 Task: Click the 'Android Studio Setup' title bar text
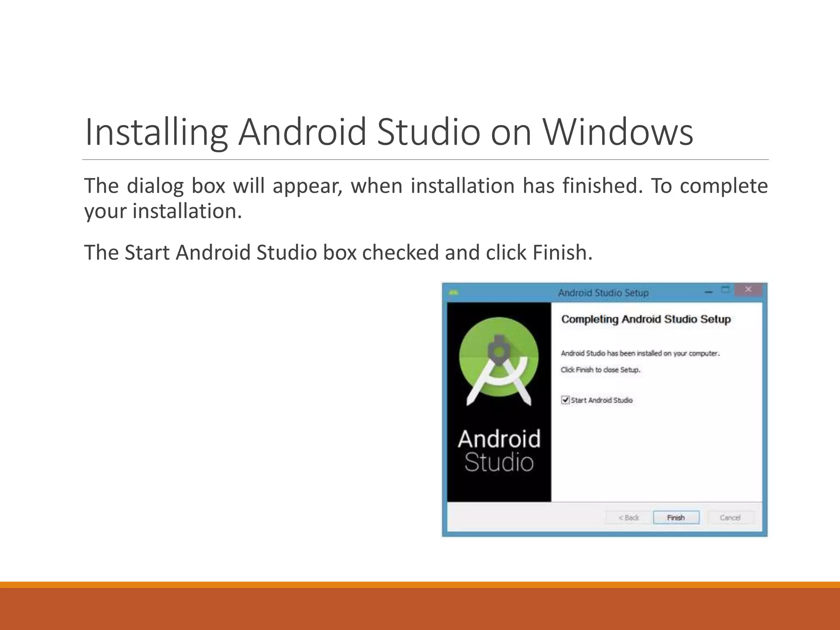(x=603, y=293)
